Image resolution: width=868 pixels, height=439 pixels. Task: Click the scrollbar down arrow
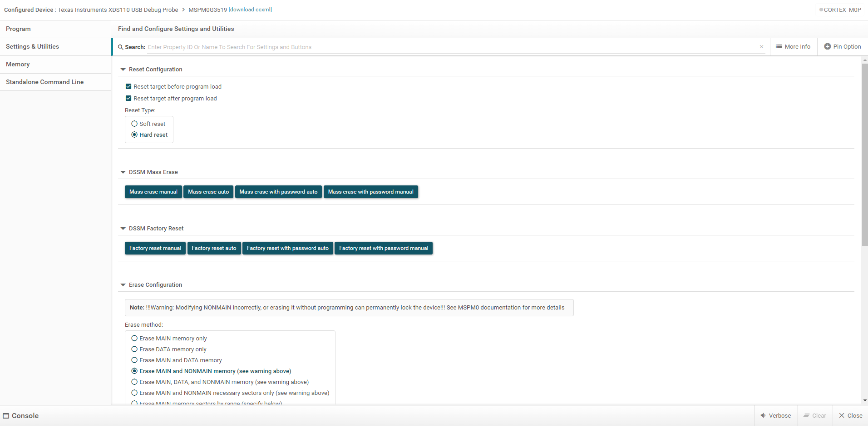point(865,400)
